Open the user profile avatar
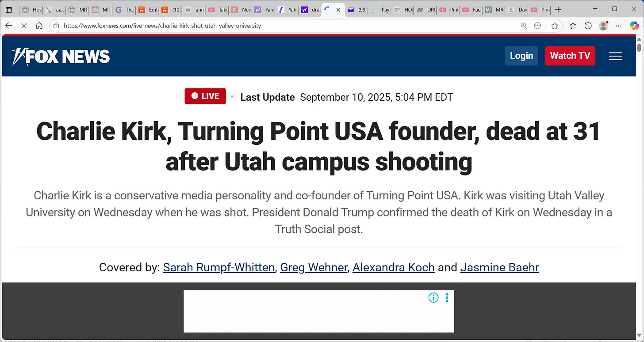The image size is (644, 342). coord(603,26)
